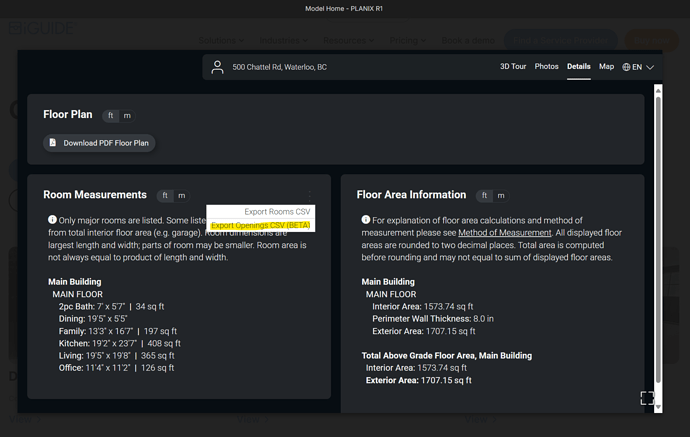Open the three-dot menu in Room Measurements

tap(310, 195)
